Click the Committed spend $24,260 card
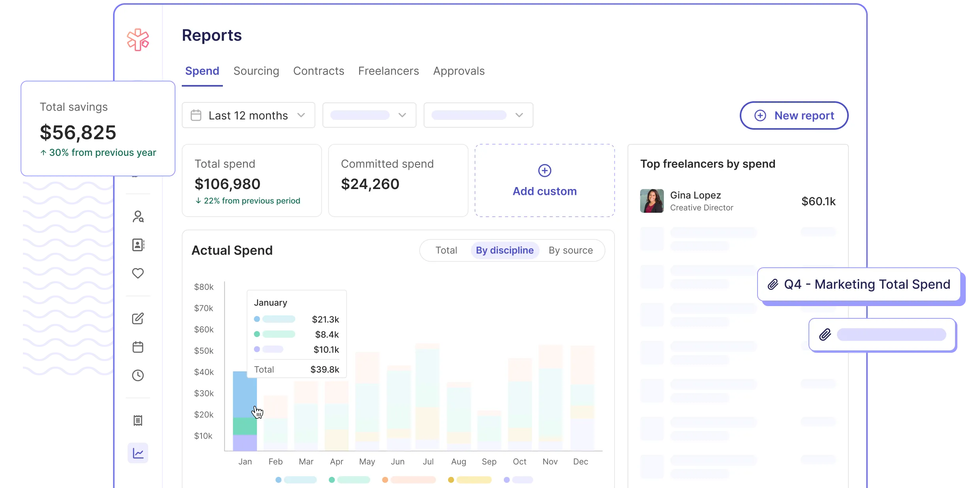 398,180
